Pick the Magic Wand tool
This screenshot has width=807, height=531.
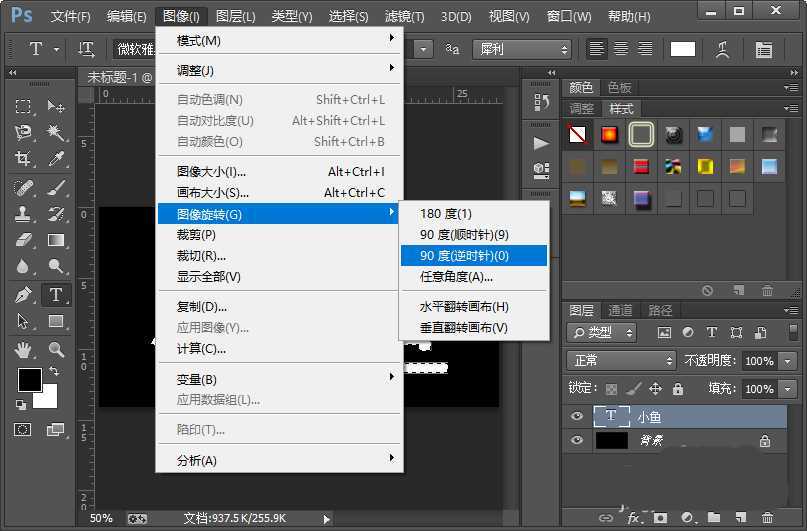pos(56,133)
